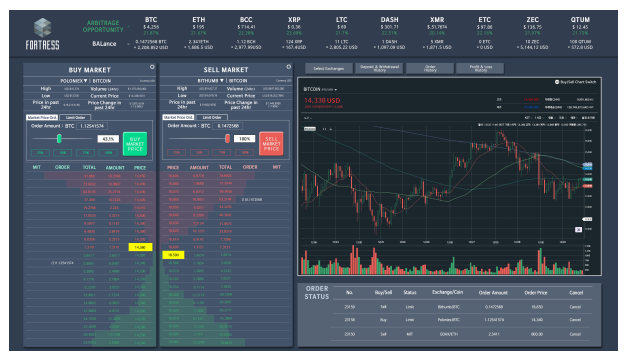
Task: Click the Buy Market Price button
Action: [135, 144]
